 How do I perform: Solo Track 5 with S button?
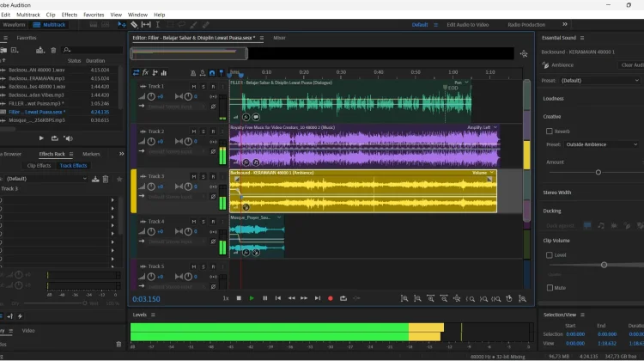[204, 266]
